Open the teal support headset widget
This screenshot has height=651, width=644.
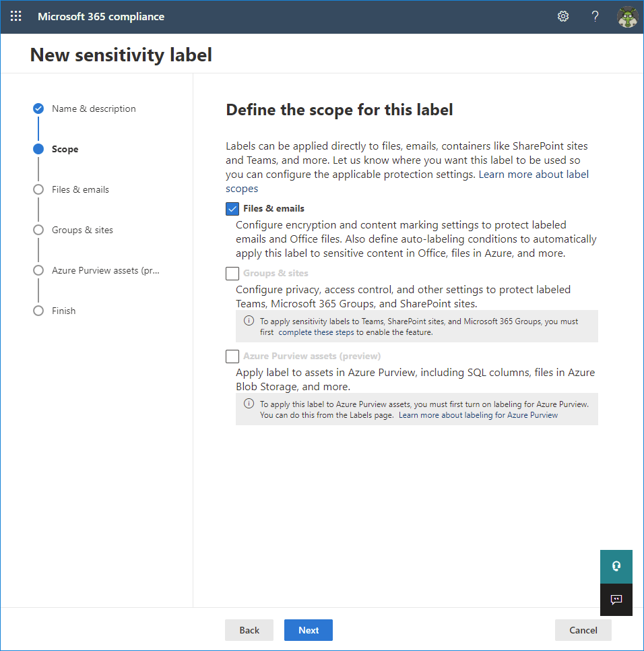[x=616, y=566]
